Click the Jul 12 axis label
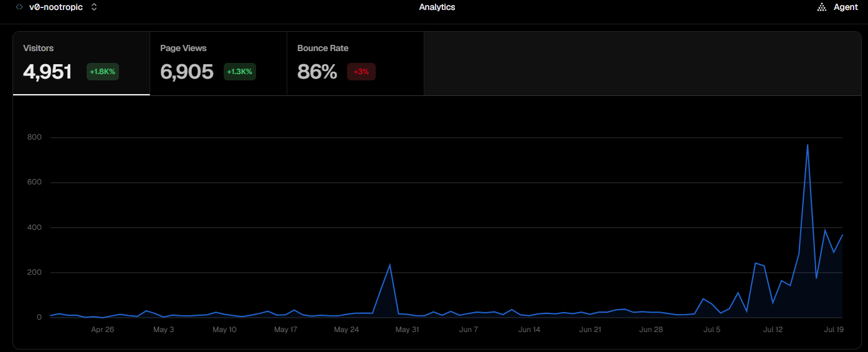The image size is (868, 352). 773,330
